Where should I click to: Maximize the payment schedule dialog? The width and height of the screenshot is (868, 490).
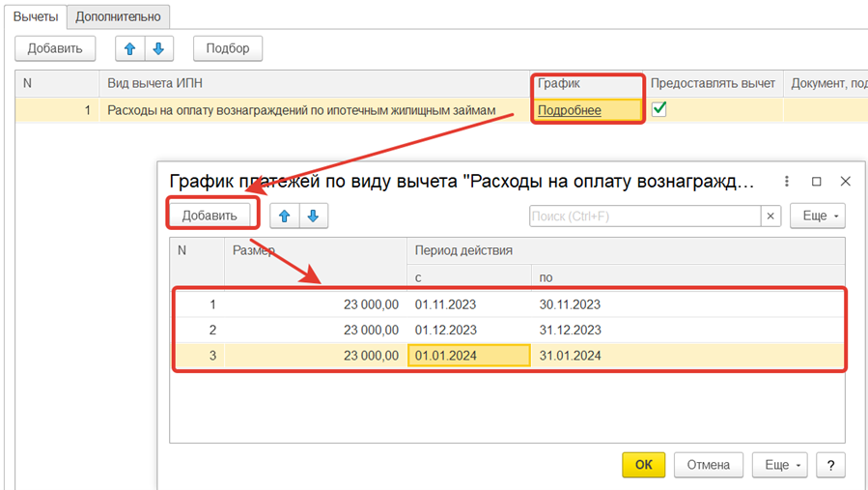817,181
